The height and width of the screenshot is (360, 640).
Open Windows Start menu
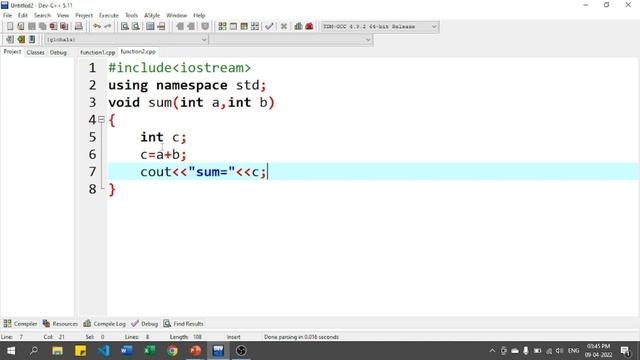11,351
